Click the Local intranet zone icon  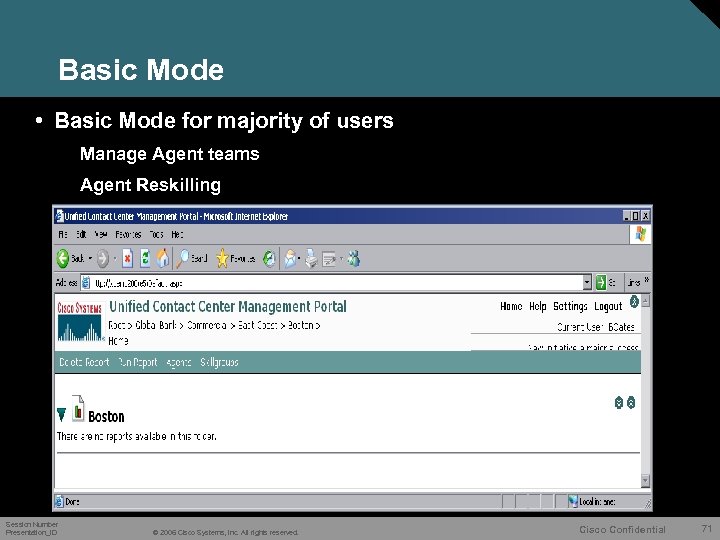click(573, 501)
